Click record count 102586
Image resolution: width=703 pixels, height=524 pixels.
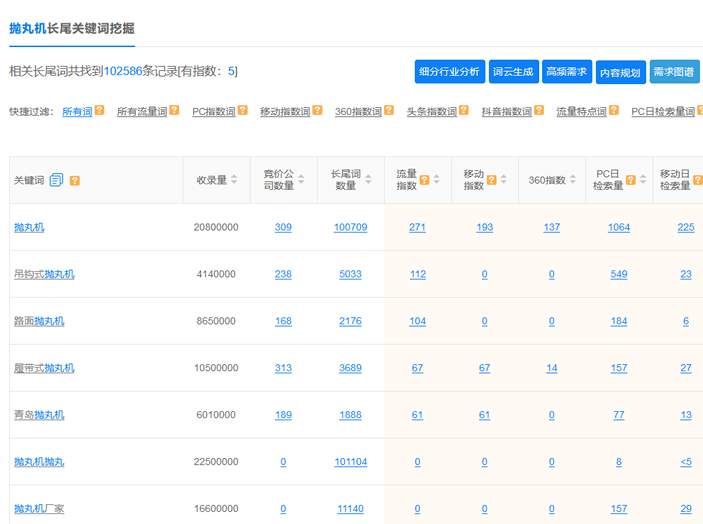123,71
